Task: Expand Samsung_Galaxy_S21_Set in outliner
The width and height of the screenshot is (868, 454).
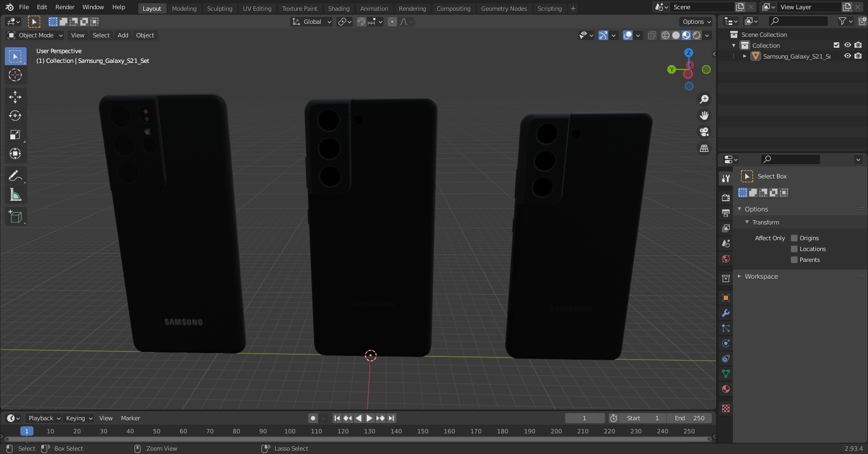Action: pyautogui.click(x=745, y=56)
